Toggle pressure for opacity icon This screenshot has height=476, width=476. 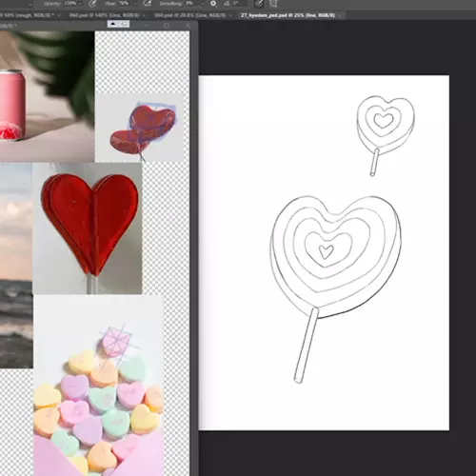(x=92, y=4)
